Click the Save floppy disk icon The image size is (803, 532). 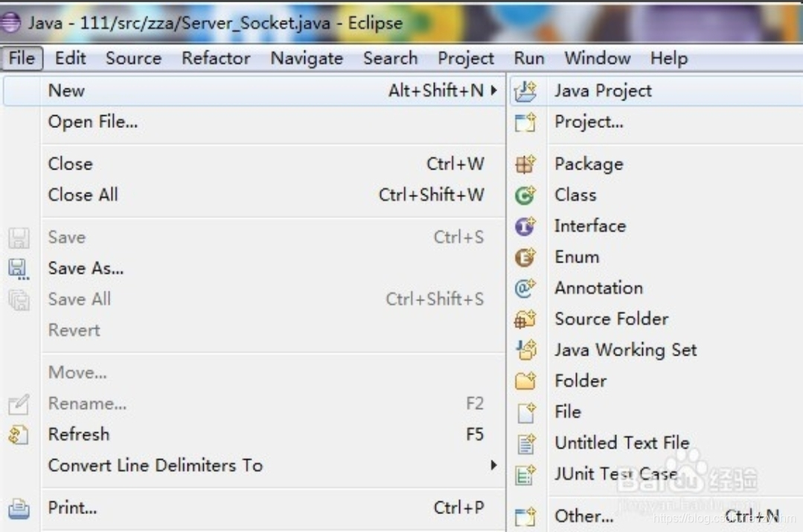(19, 238)
